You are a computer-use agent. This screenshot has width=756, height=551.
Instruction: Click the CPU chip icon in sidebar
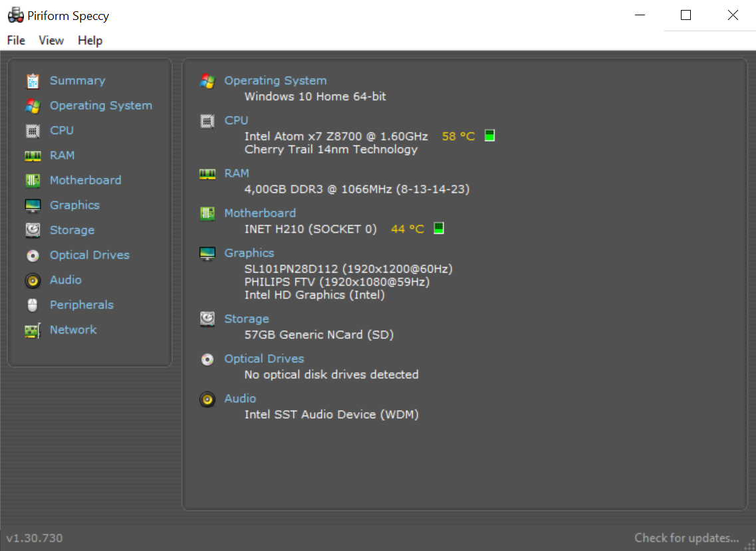tap(33, 131)
